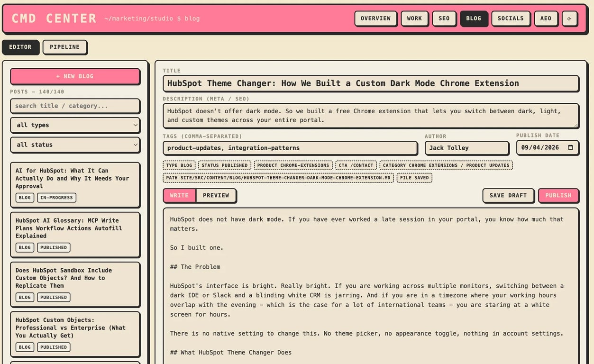
Task: Click the CMD CENTER logo text
Action: point(54,18)
